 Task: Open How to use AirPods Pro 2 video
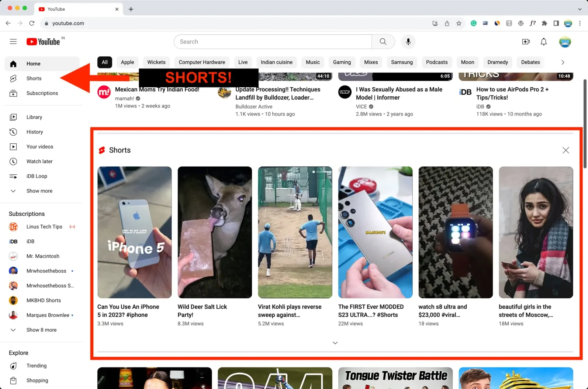point(512,94)
